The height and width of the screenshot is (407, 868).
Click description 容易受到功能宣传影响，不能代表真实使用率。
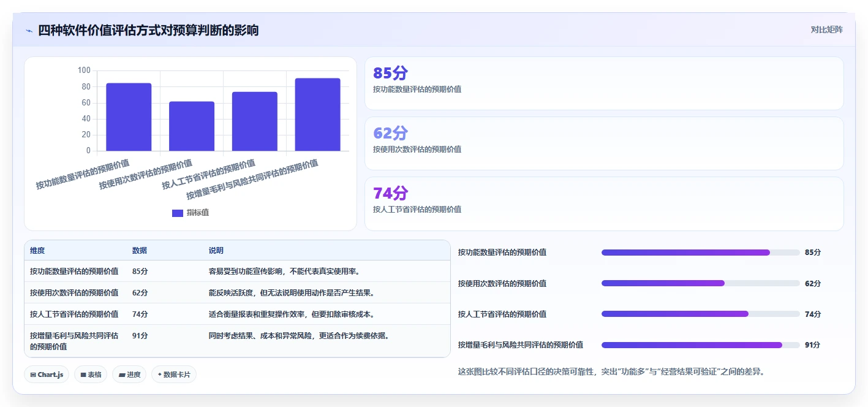285,272
